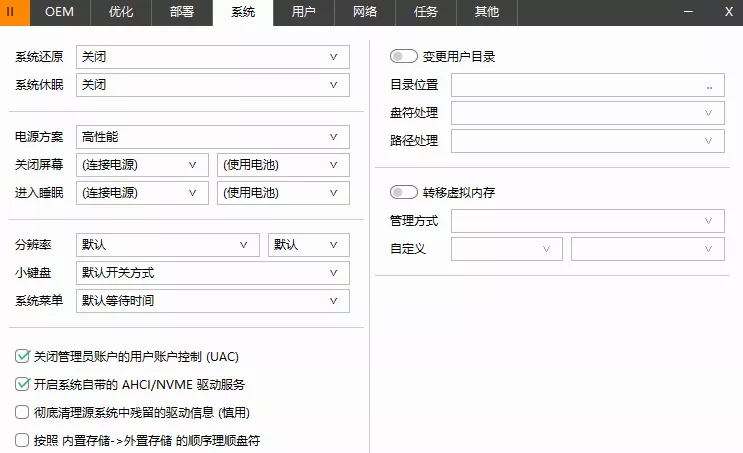Open 关闭屏幕 (使用电池) dropdown
This screenshot has height=453, width=743.
[x=283, y=165]
